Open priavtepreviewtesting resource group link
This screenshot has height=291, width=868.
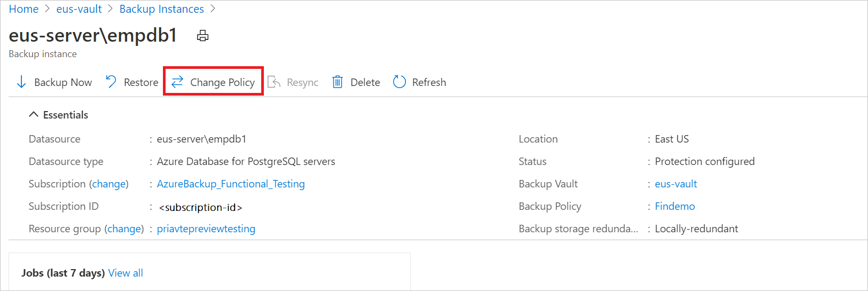click(x=206, y=229)
